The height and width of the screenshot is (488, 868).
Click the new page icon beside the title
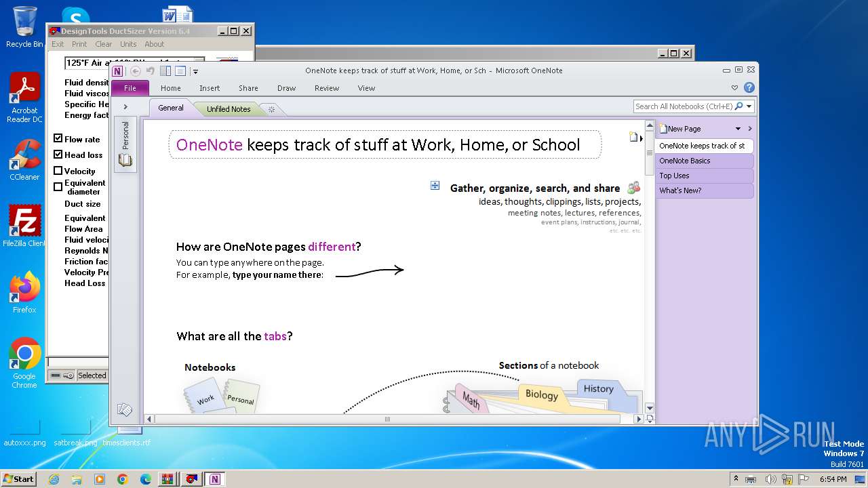tap(635, 138)
